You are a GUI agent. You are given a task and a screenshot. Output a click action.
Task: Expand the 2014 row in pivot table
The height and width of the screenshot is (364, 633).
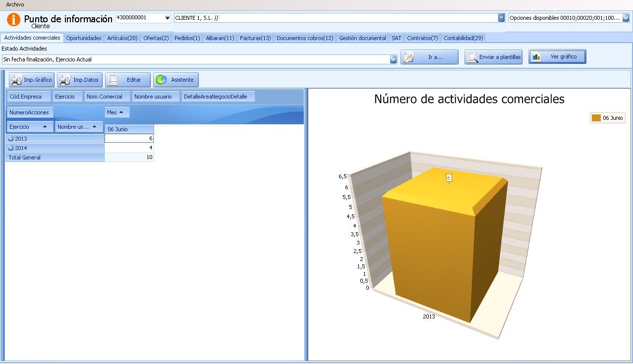[10, 148]
